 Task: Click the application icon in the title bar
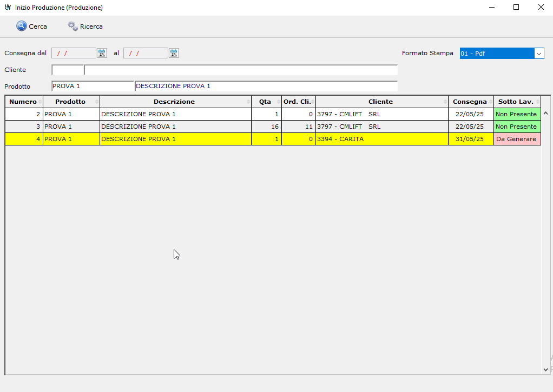8,8
